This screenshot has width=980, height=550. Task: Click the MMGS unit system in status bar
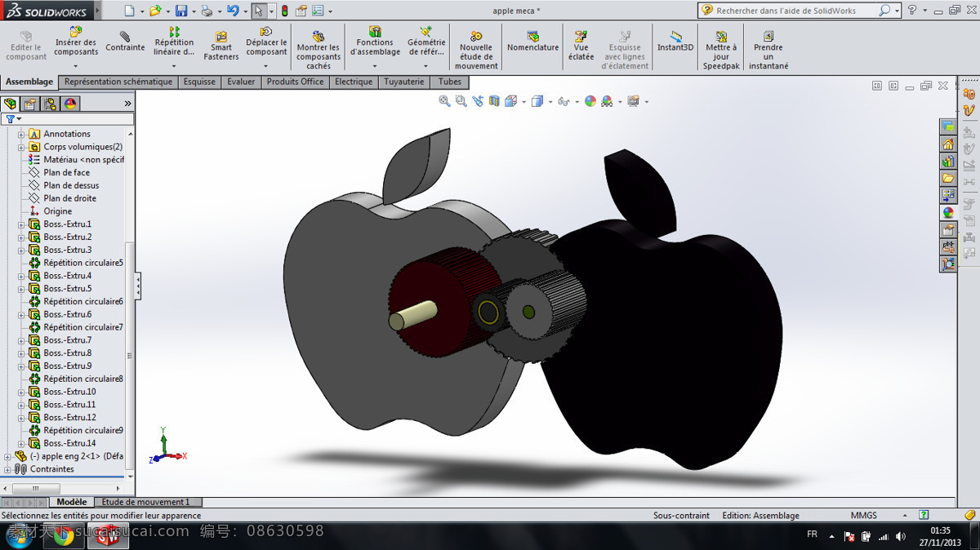pos(864,516)
